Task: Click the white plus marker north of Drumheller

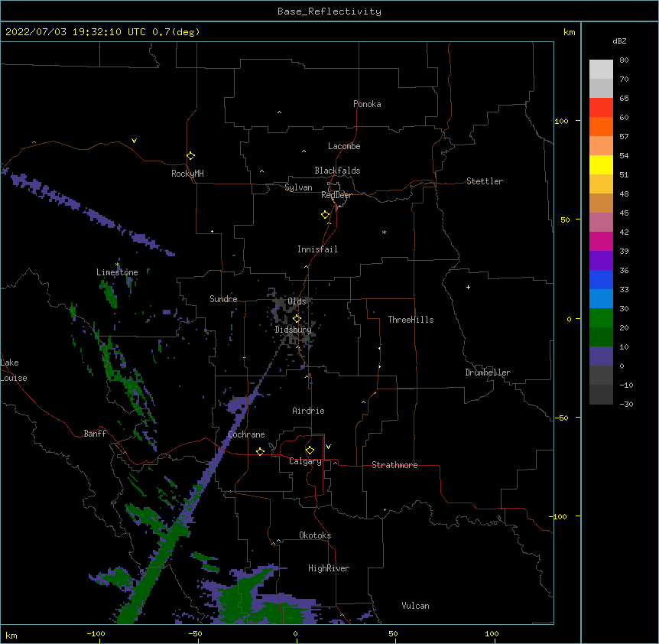Action: pos(468,287)
